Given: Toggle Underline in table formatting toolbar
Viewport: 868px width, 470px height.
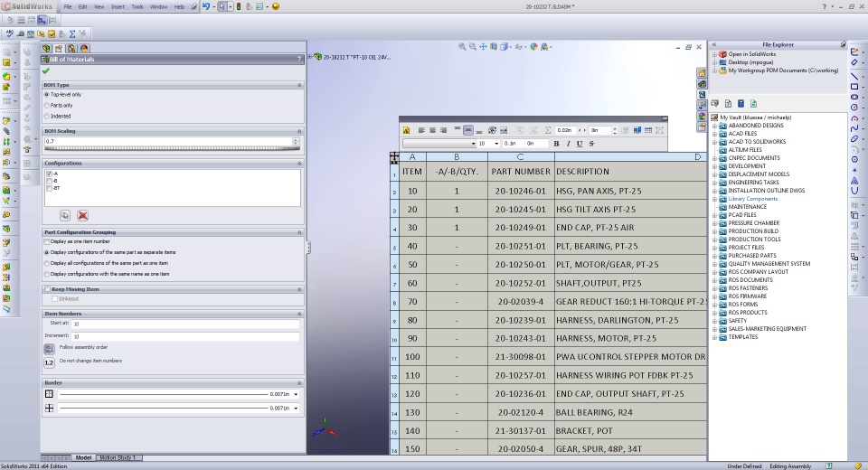Looking at the screenshot, I should click(580, 144).
